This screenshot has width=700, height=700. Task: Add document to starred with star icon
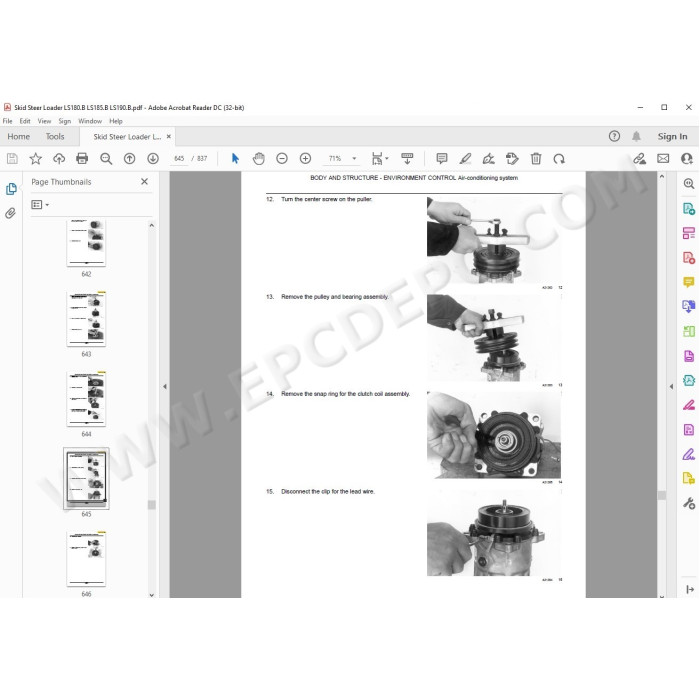point(35,158)
